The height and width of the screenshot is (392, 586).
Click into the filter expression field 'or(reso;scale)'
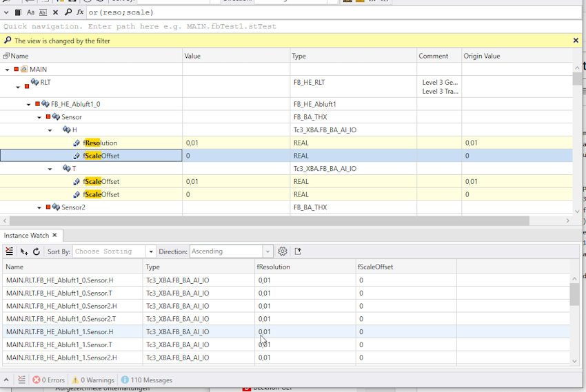pyautogui.click(x=334, y=12)
